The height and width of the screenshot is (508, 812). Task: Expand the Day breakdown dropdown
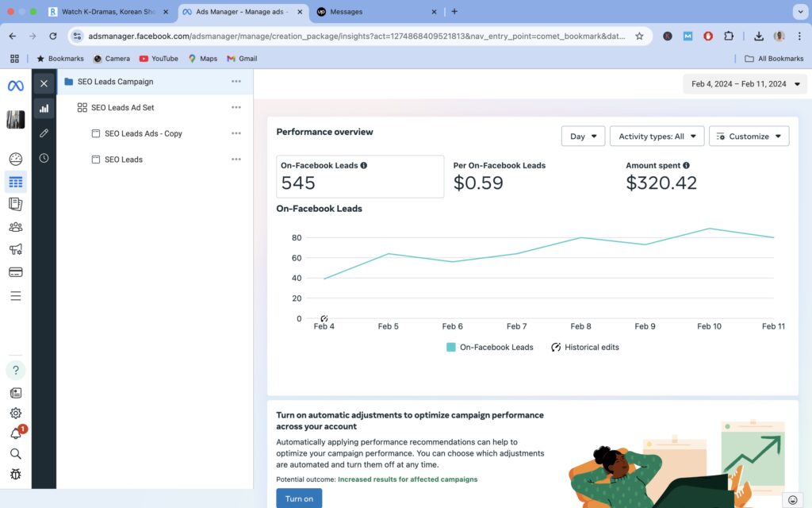pos(583,137)
